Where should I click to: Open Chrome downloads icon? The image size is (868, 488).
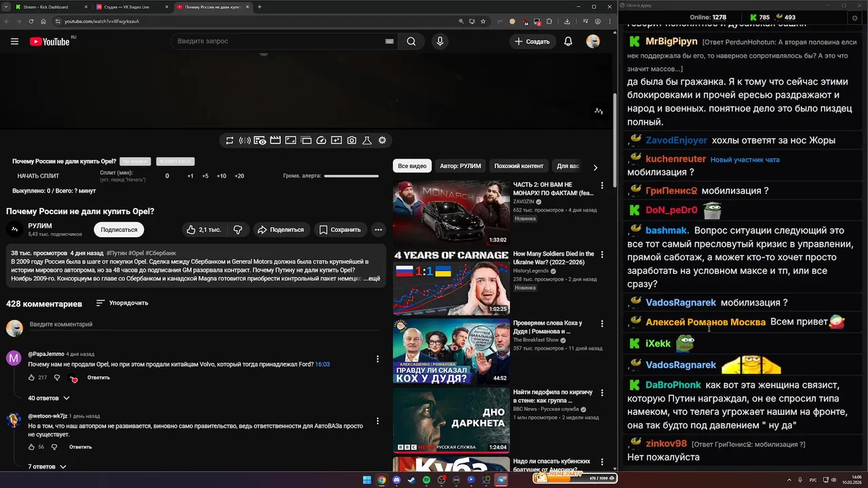[567, 21]
